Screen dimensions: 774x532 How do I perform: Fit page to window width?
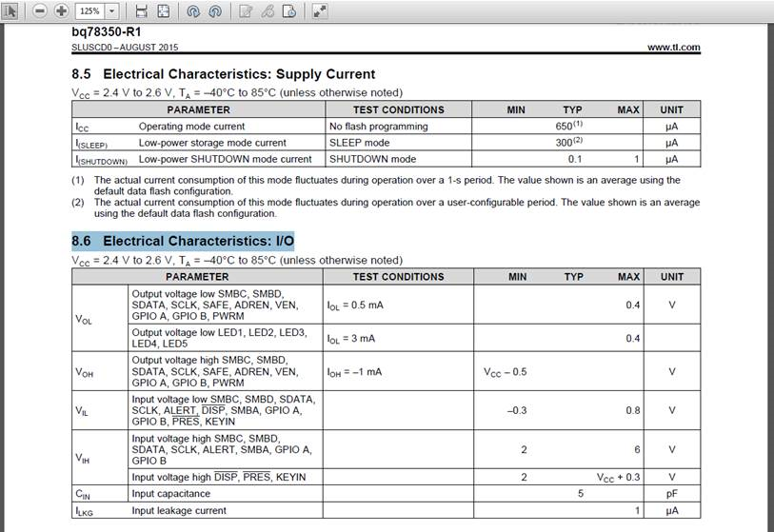coord(141,10)
